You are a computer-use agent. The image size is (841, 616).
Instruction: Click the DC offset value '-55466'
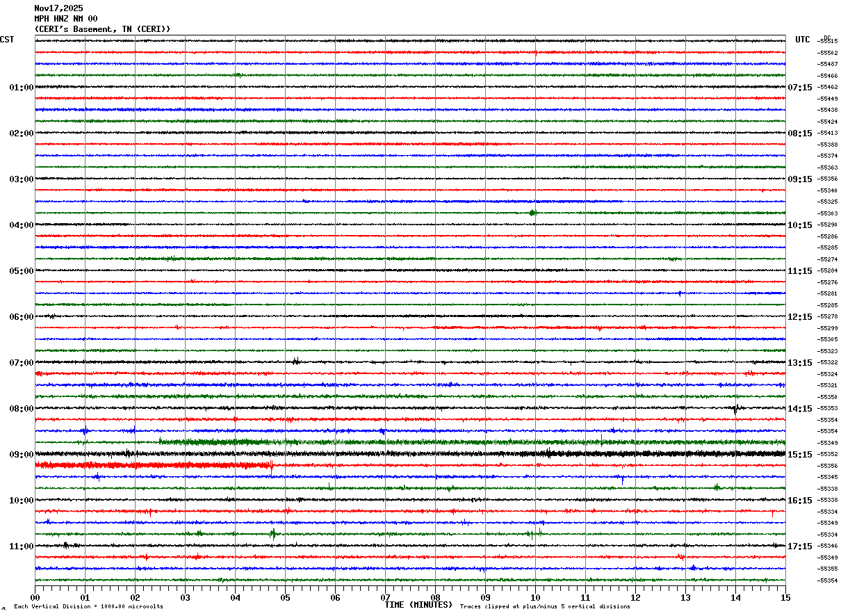pos(827,76)
